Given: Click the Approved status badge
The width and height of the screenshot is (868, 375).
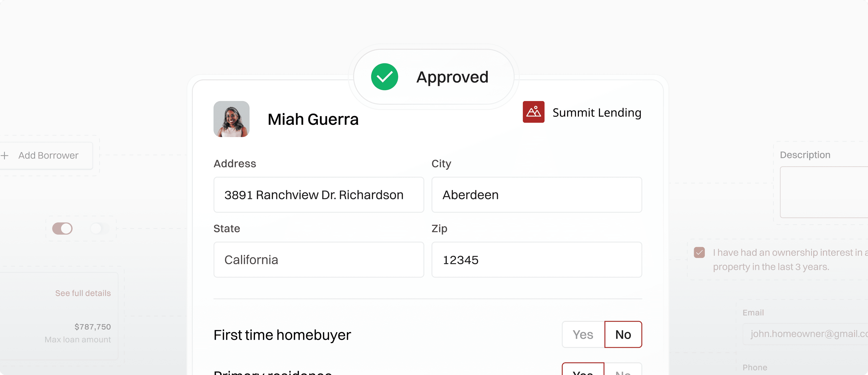Looking at the screenshot, I should coord(434,77).
